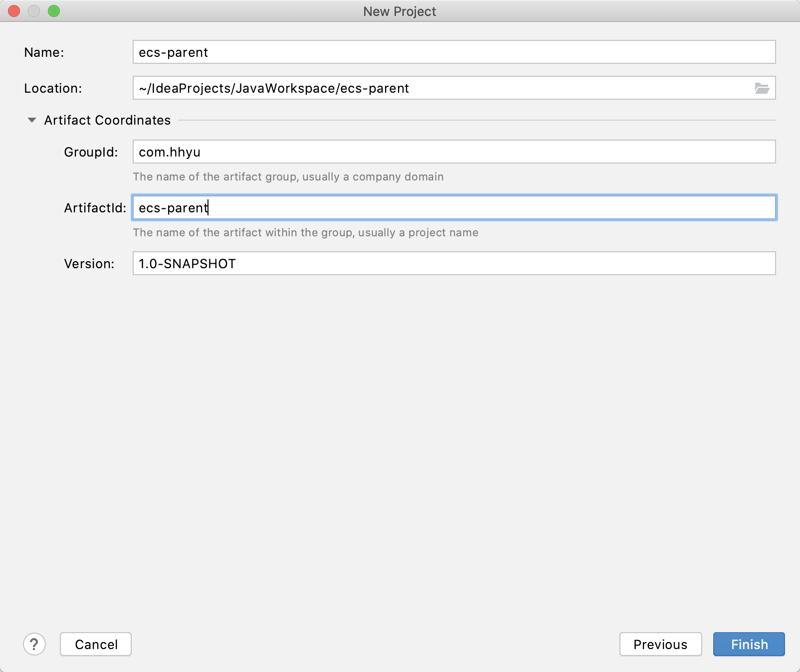
Task: Click the New Project title bar text
Action: (400, 11)
